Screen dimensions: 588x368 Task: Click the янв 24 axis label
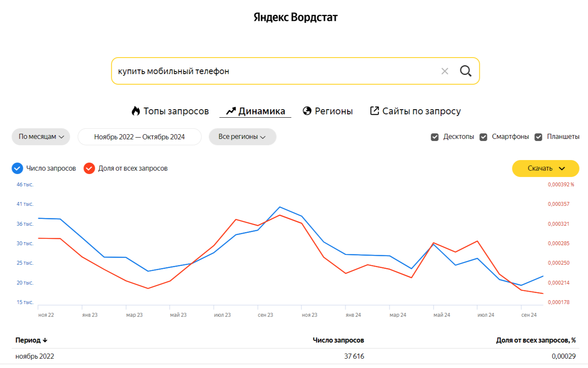tap(353, 315)
